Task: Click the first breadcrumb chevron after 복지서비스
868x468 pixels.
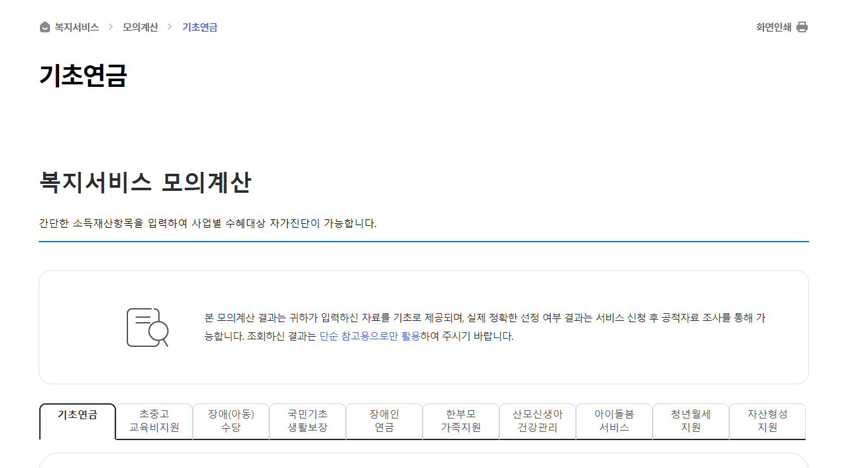Action: (111, 27)
